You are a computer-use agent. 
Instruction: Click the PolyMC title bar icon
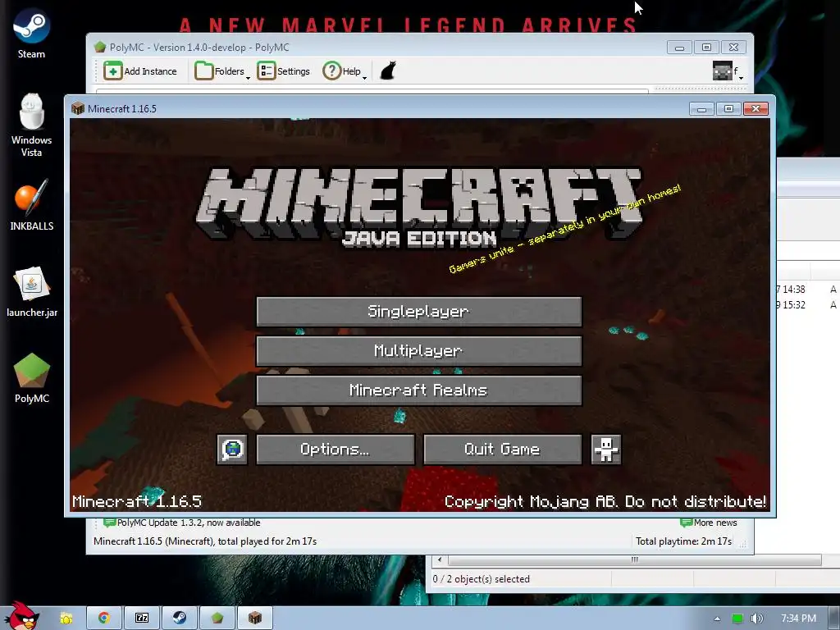[x=99, y=47]
